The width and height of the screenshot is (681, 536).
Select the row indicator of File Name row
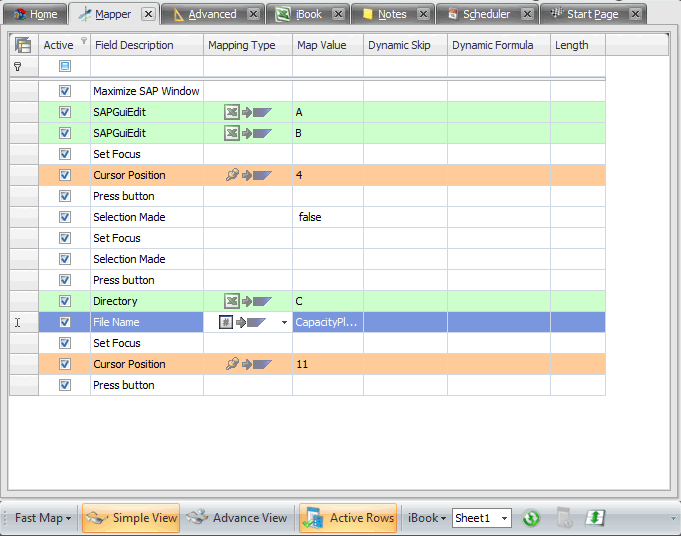point(24,322)
